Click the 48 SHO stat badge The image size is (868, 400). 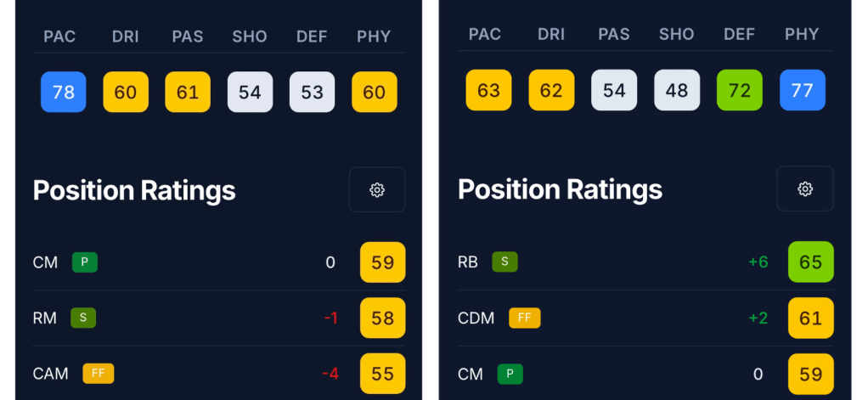677,90
